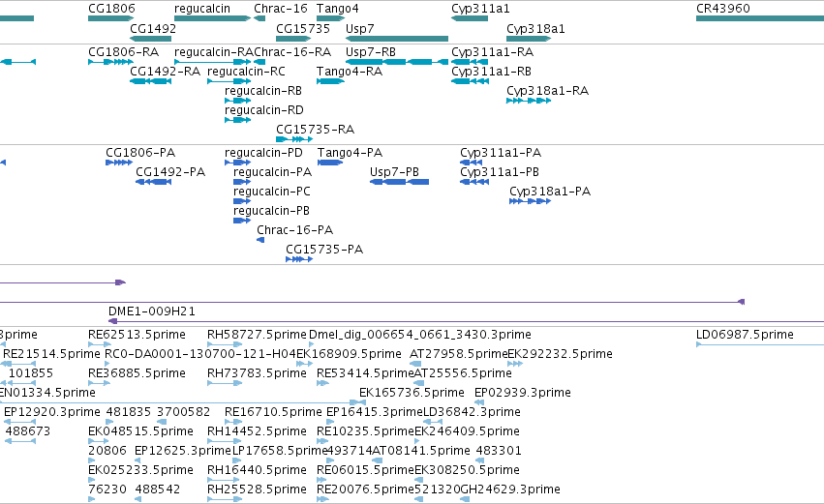The height and width of the screenshot is (504, 824).
Task: Select the CG1492 gene label
Action: tap(153, 28)
